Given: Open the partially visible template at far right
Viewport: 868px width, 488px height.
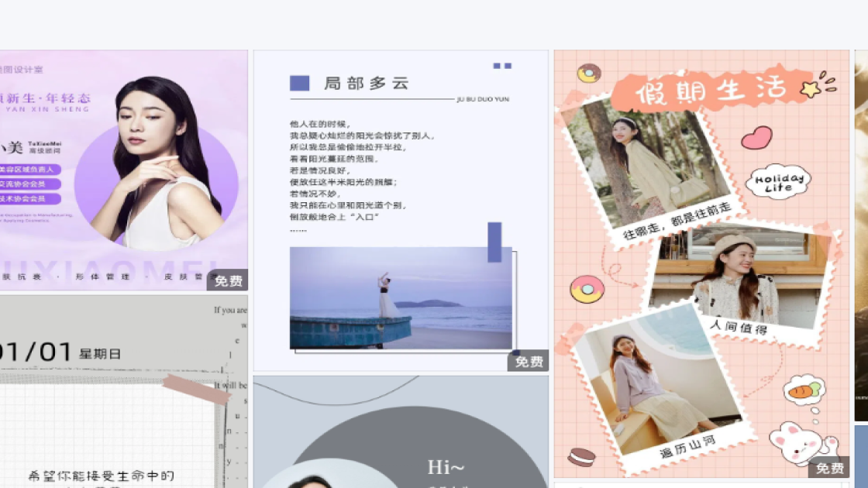Looking at the screenshot, I should tap(861, 235).
